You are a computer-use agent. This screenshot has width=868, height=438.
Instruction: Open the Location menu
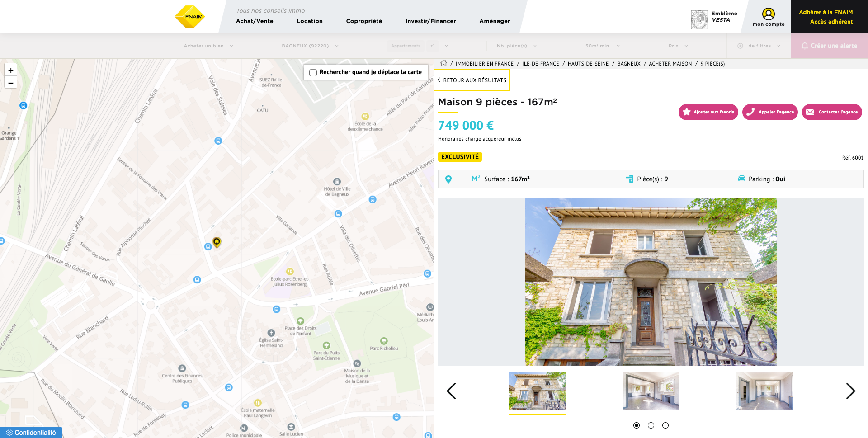(310, 21)
